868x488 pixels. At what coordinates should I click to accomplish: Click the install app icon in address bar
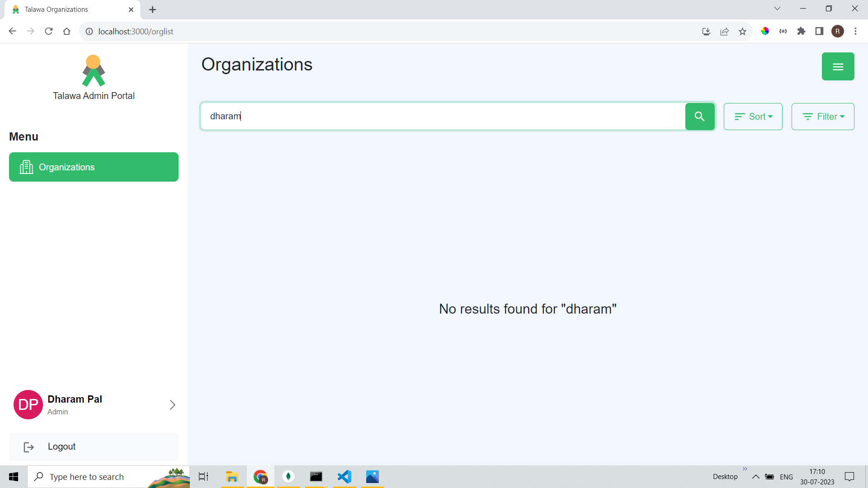pyautogui.click(x=706, y=31)
